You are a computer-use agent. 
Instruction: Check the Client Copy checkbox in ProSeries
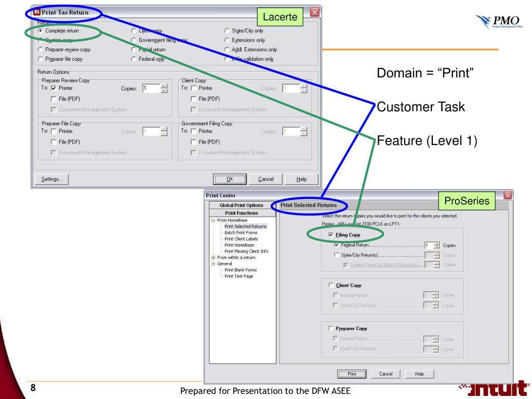[331, 285]
